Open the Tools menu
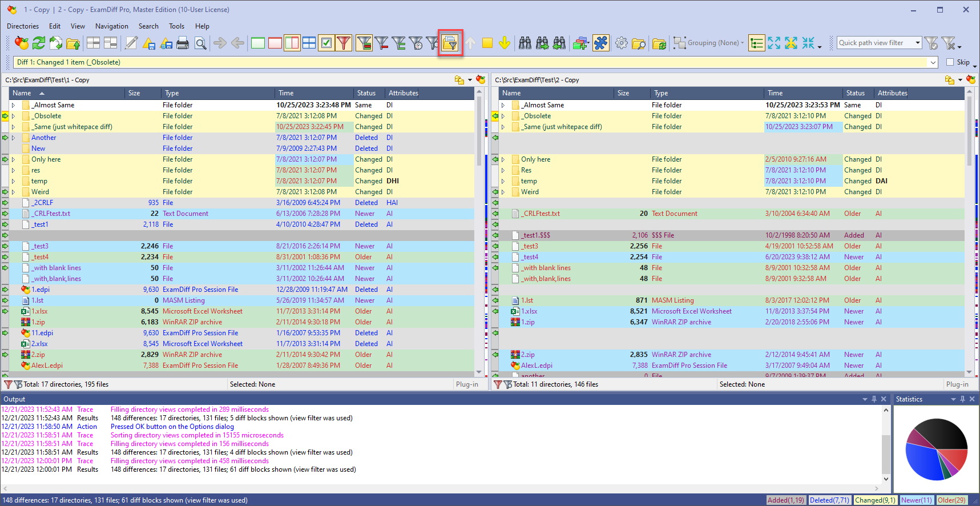980x506 pixels. coord(176,26)
